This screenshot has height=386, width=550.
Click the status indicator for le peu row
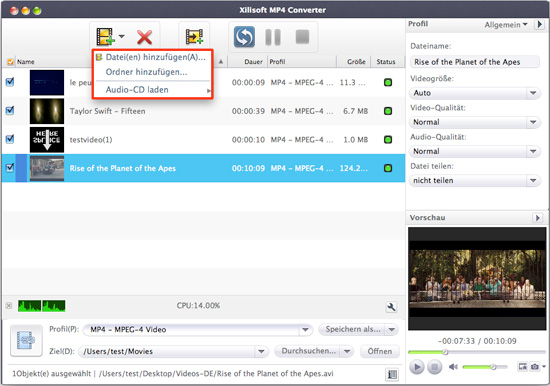[388, 82]
